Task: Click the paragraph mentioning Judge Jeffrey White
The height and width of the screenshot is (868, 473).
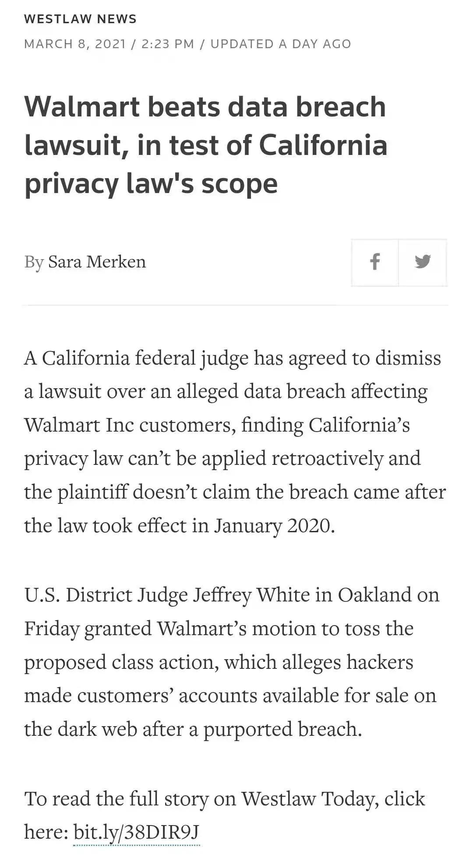Action: pos(232,662)
